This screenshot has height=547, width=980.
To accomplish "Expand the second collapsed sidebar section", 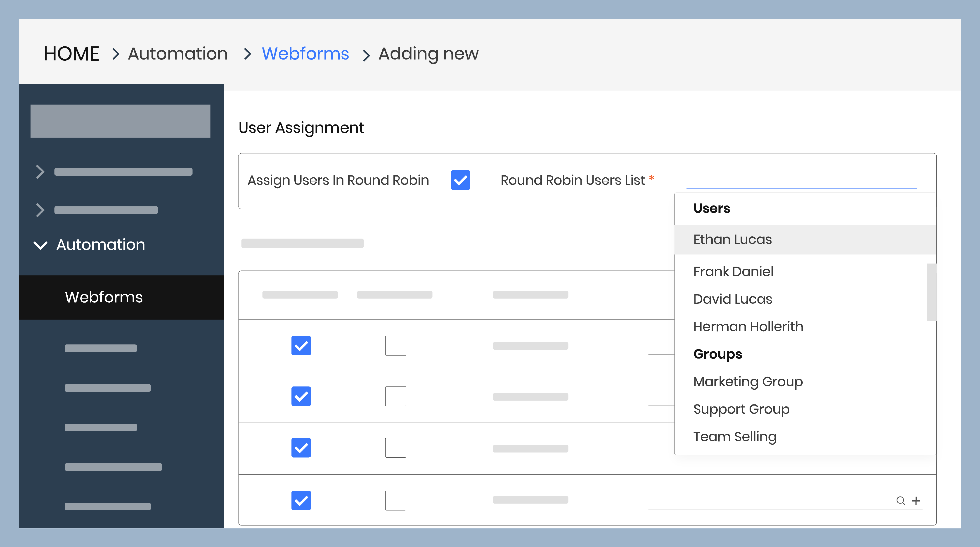I will 40,210.
